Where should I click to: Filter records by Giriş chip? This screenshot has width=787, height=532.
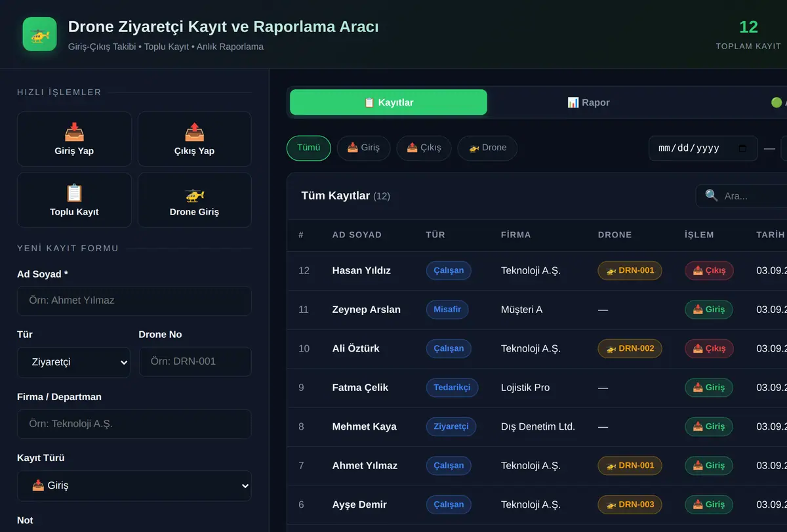(x=363, y=148)
